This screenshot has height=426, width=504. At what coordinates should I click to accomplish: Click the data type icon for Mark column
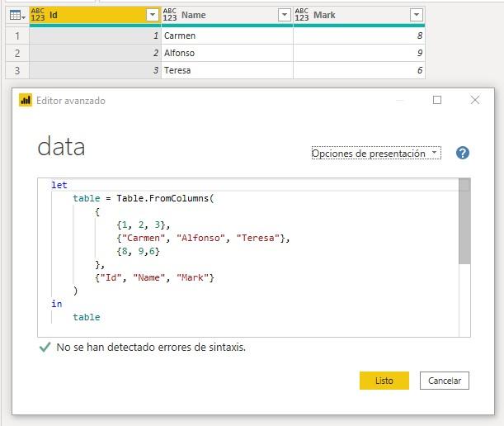(302, 15)
